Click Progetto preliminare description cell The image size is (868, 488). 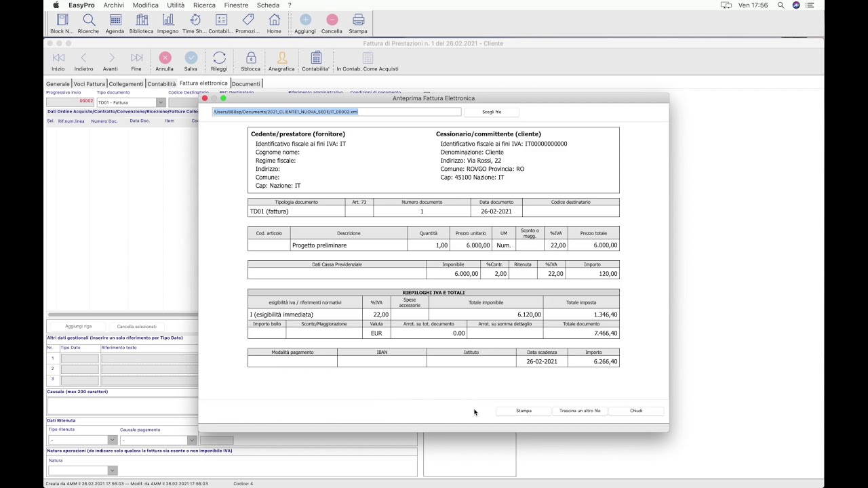pyautogui.click(x=349, y=245)
